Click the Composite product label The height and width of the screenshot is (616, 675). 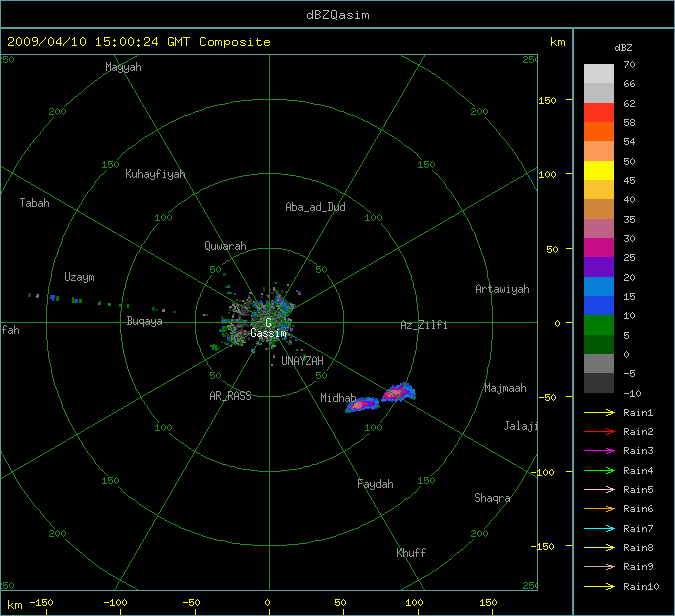pyautogui.click(x=235, y=42)
